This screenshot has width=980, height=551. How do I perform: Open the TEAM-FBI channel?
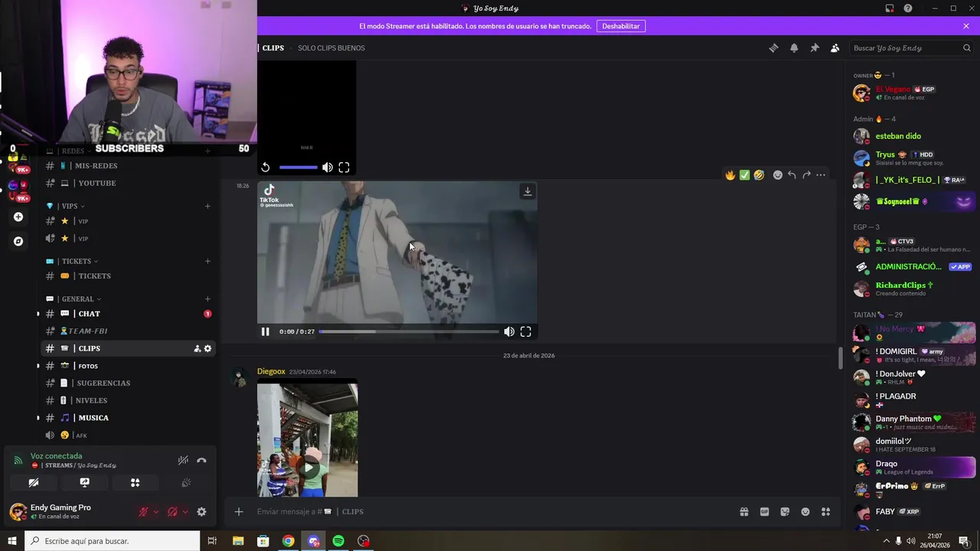(127, 331)
